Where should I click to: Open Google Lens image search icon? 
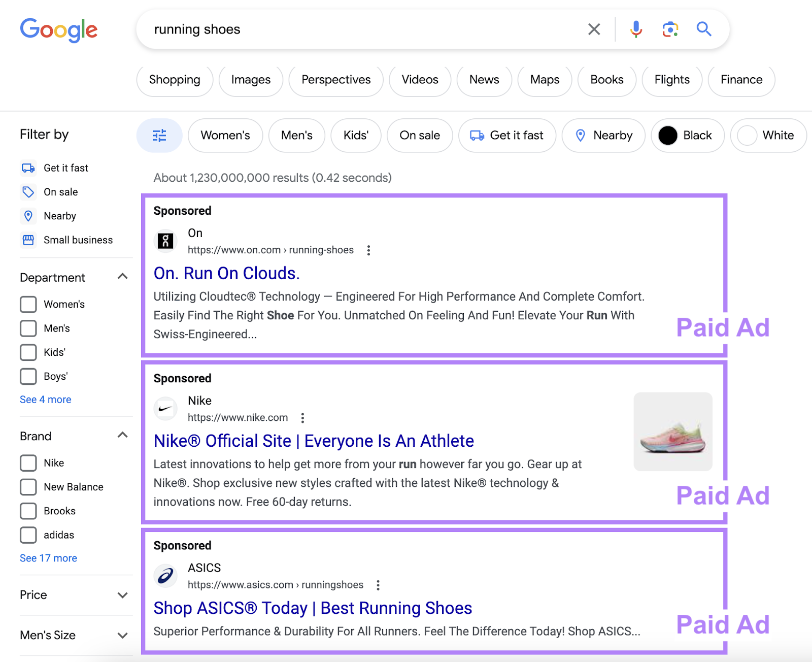[x=669, y=29]
